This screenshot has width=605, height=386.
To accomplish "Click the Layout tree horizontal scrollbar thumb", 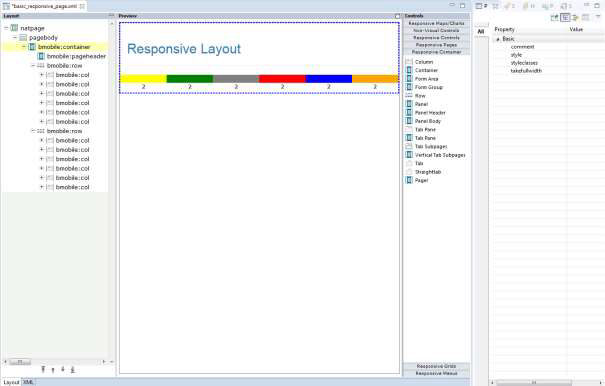I will [20, 362].
